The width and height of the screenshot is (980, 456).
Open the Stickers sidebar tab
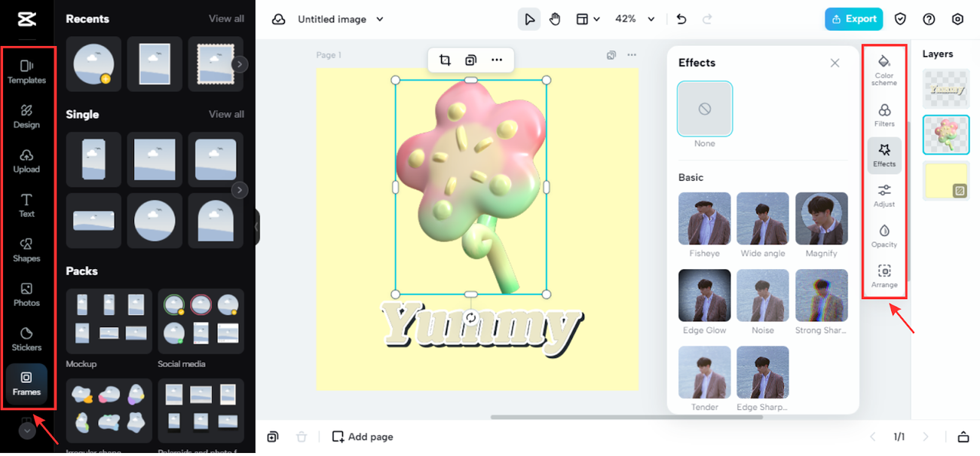pos(27,339)
